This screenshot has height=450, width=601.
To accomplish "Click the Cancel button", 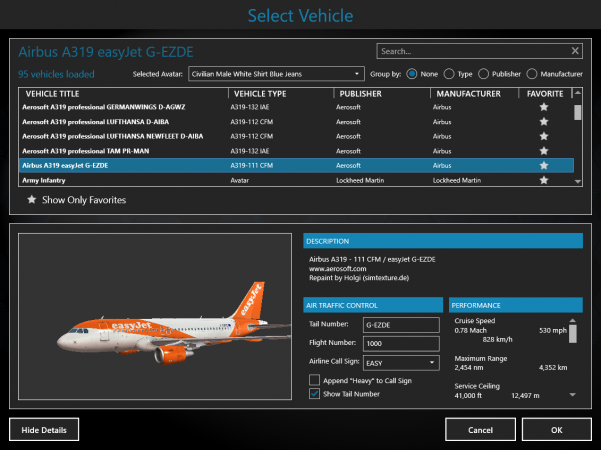I will 480,430.
